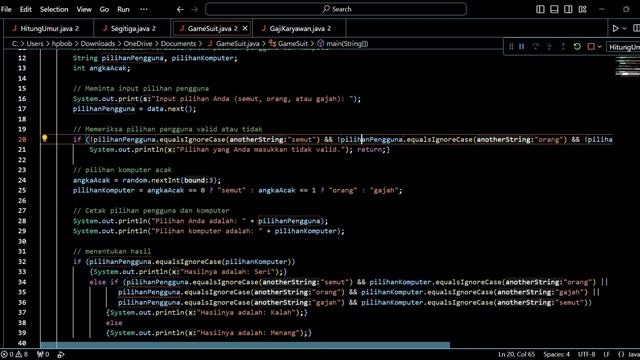Screen dimensions: 640x360
Task: Click the comment '// pilihan komputer acak'
Action: point(122,170)
